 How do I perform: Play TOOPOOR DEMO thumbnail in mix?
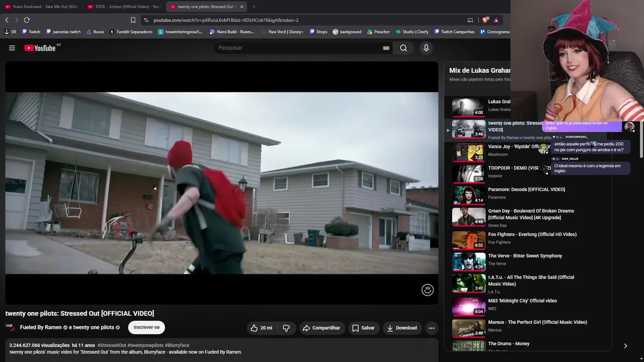point(468,173)
